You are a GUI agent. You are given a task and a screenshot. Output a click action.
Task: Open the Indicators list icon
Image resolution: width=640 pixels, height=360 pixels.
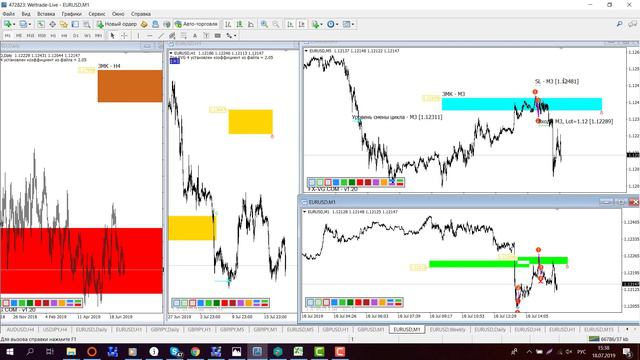pos(315,24)
